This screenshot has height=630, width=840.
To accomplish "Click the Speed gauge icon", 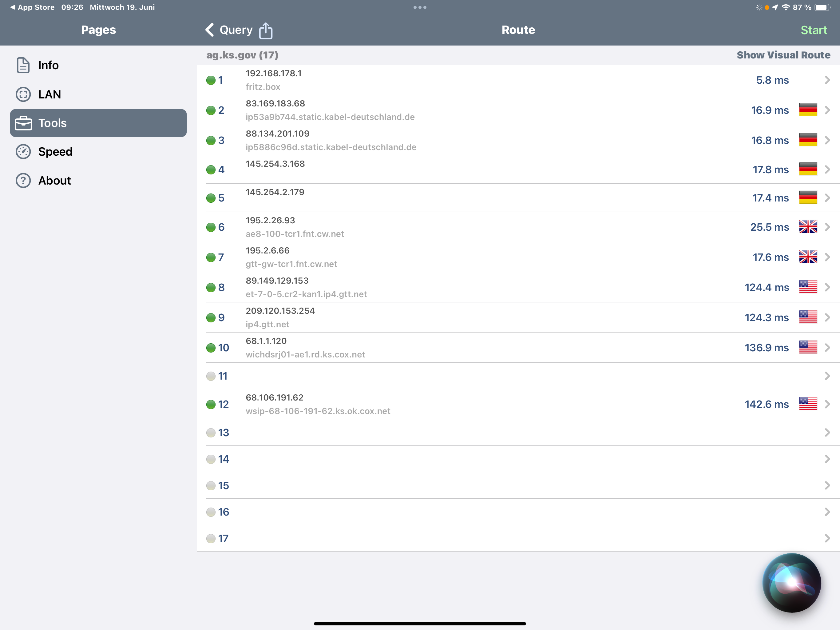I will pos(23,152).
